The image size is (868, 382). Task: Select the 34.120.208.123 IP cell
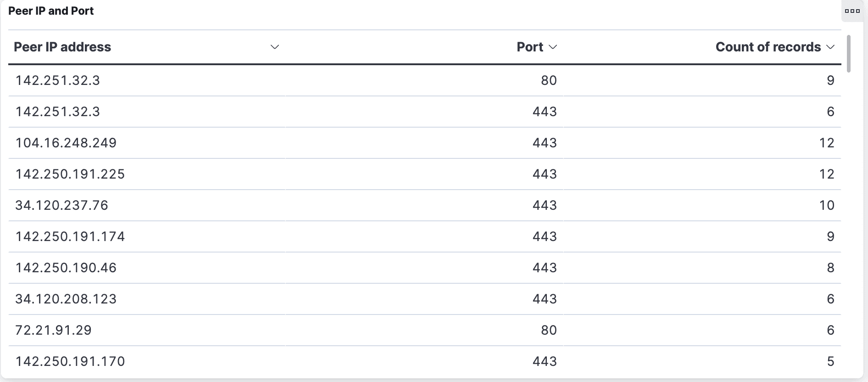click(x=66, y=299)
